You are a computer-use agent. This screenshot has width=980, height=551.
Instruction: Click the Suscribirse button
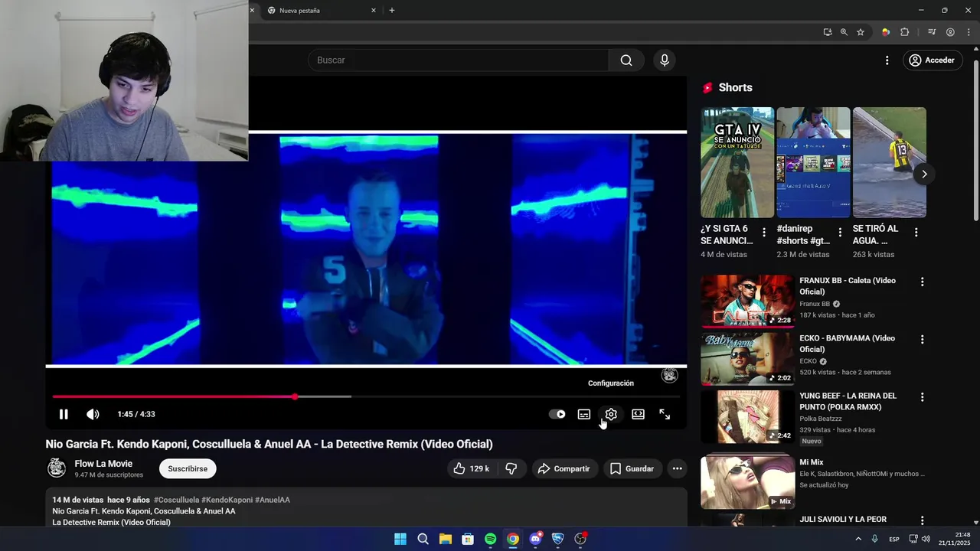click(188, 468)
